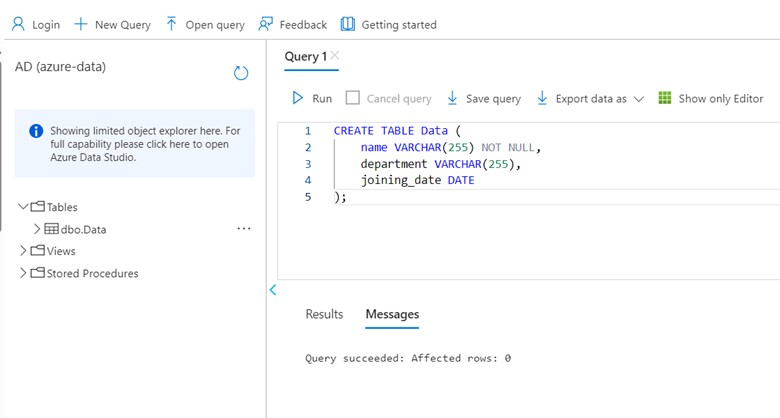Screen dimensions: 780x418
Task: Click the Open query upload icon
Action: click(172, 24)
